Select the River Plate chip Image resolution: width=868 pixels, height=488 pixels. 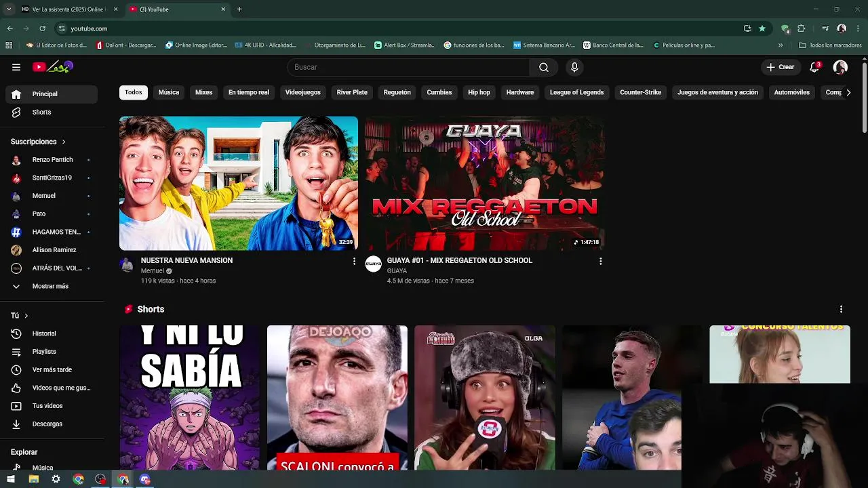(352, 92)
